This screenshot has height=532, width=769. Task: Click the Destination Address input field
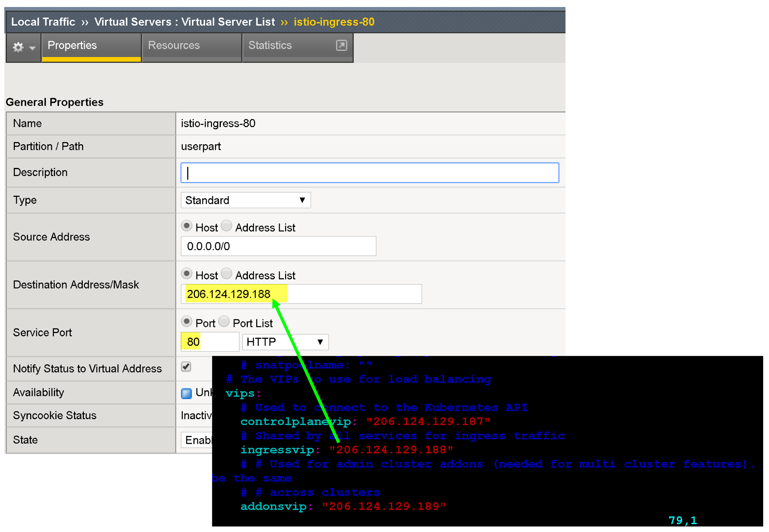301,294
